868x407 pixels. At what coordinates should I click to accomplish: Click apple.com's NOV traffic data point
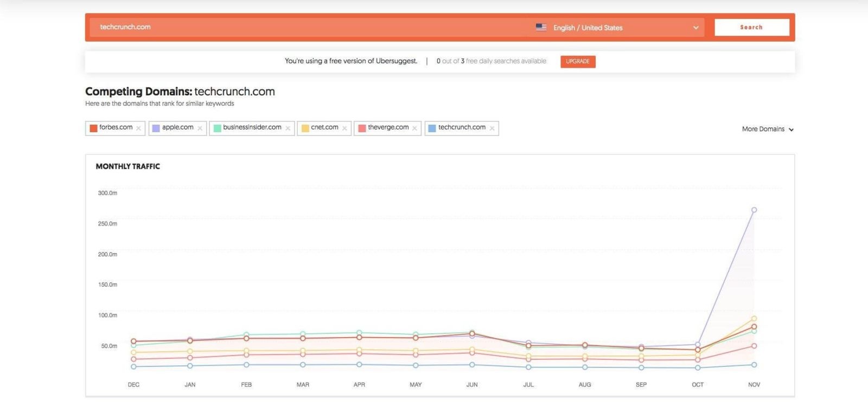point(754,210)
